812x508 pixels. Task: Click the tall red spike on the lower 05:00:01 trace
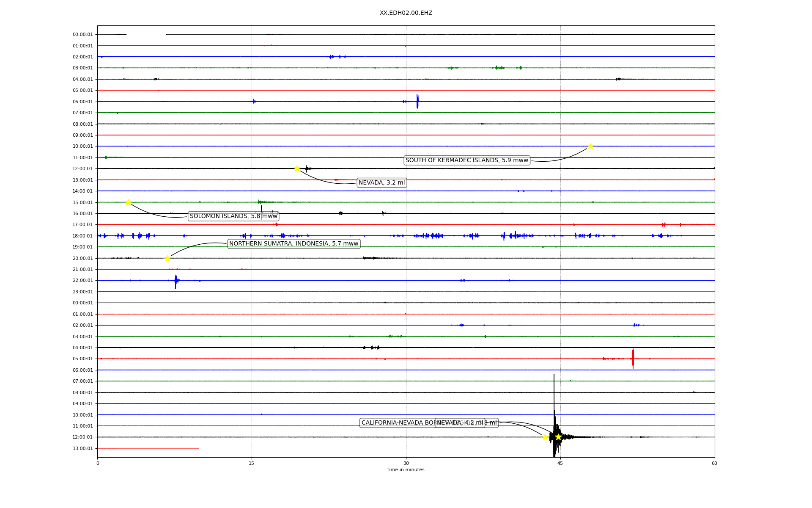(x=633, y=358)
